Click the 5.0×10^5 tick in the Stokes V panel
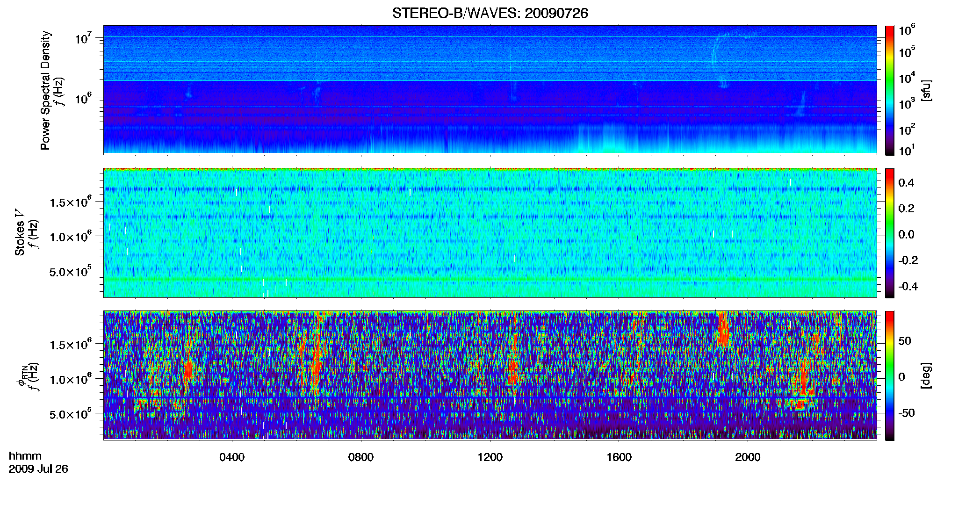Screen dimensions: 980x505 coord(71,271)
